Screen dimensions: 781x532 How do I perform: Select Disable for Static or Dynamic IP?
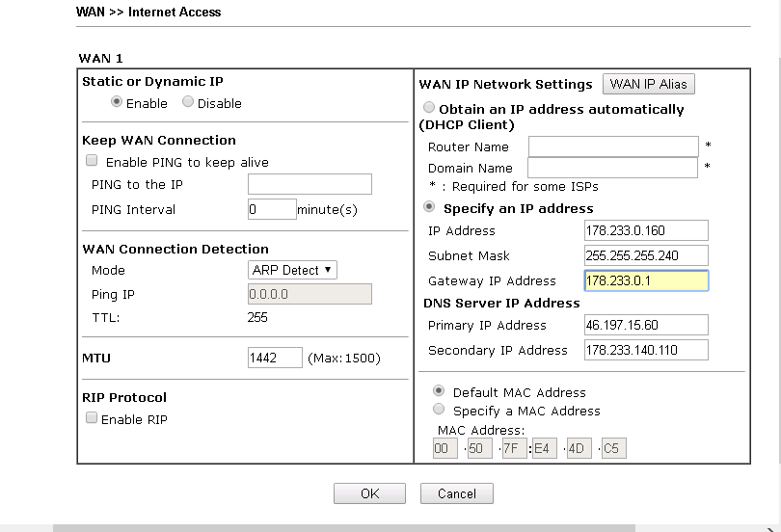coord(188,103)
